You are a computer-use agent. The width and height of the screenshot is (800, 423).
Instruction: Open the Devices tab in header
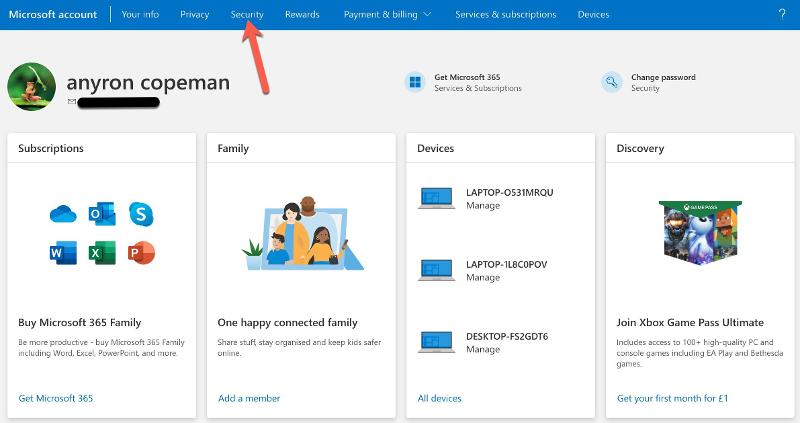[x=593, y=14]
